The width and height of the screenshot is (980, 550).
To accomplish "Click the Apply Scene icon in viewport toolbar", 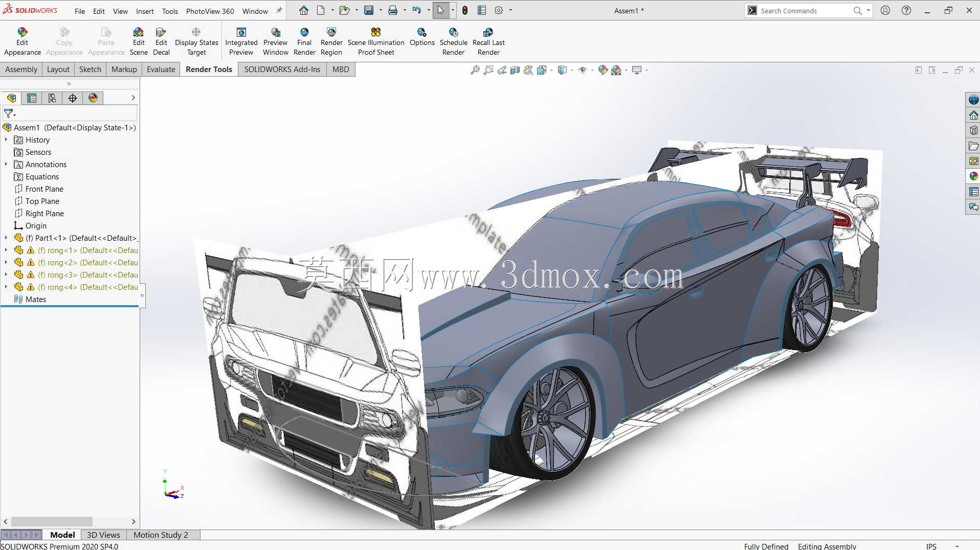I will [x=616, y=70].
